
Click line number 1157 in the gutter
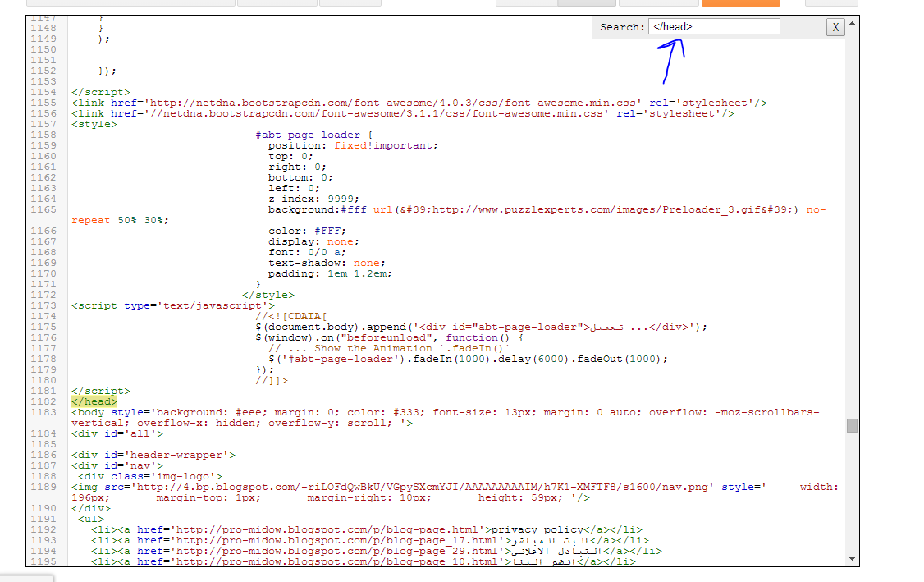click(x=43, y=125)
